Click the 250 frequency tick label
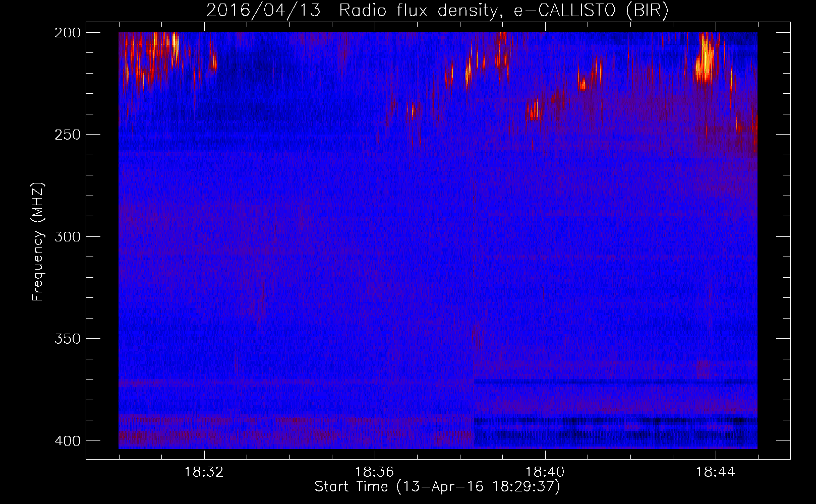The width and height of the screenshot is (816, 504). pyautogui.click(x=67, y=135)
